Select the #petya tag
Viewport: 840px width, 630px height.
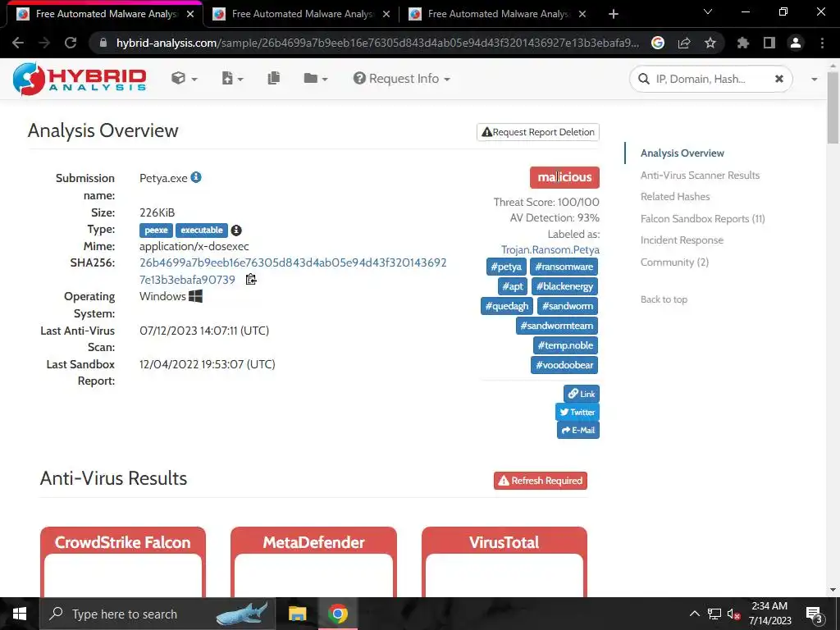point(505,267)
